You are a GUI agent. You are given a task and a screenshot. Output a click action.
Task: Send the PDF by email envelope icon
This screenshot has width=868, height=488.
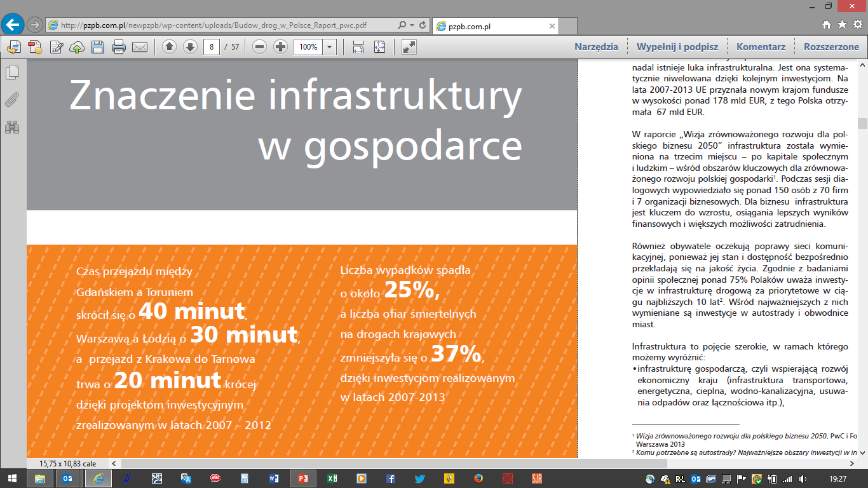139,46
